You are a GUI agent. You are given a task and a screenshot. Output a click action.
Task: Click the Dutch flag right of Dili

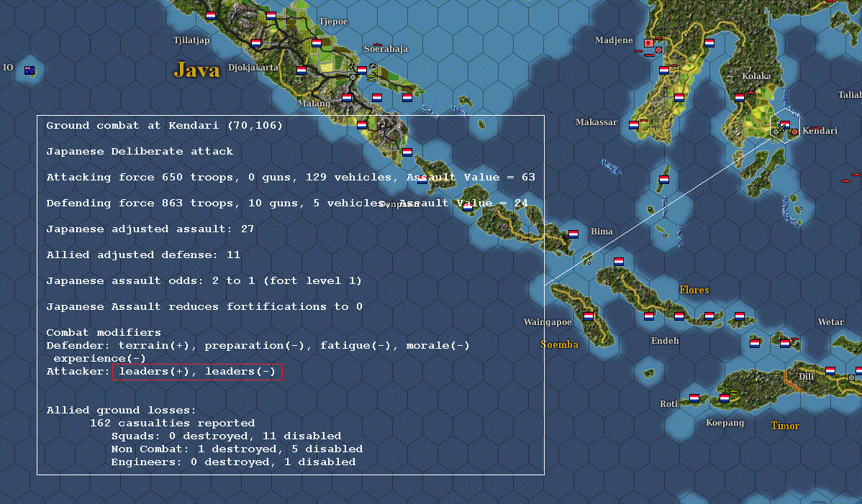coord(830,371)
